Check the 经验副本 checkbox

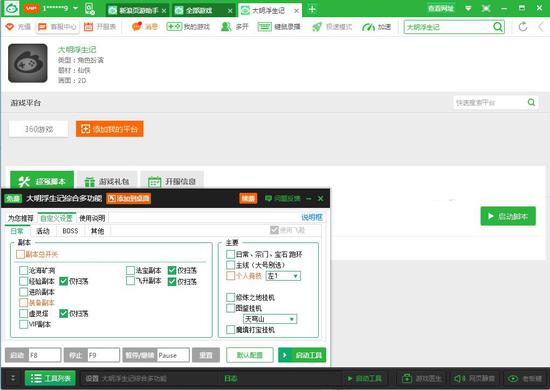point(24,281)
